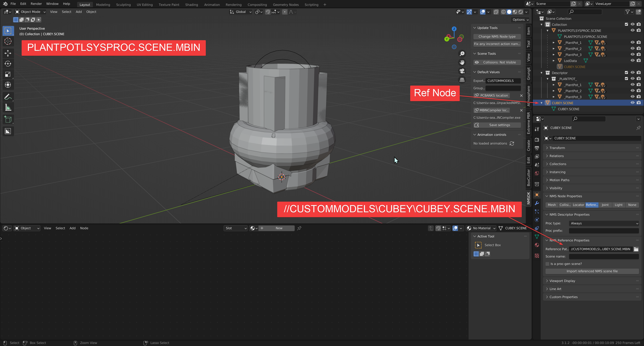The height and width of the screenshot is (346, 644).
Task: Select CUBEY.SCENE in Collection tree
Action: click(575, 67)
